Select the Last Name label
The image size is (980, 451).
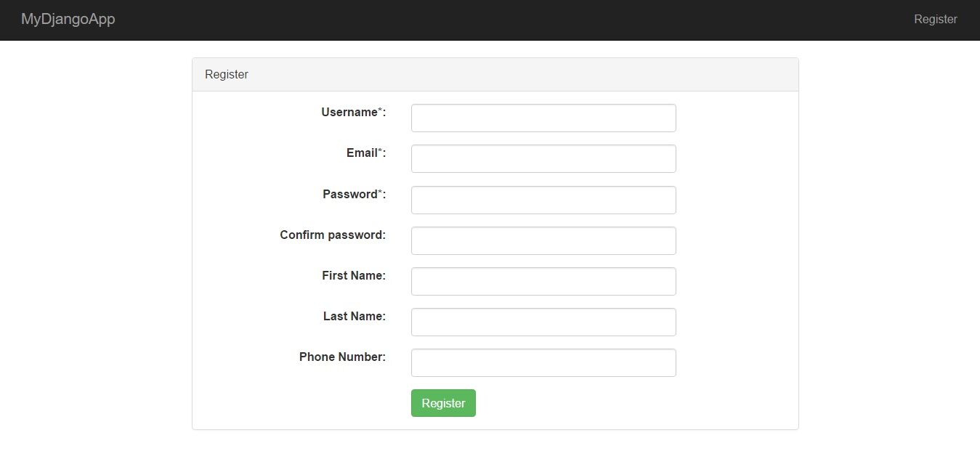point(354,316)
